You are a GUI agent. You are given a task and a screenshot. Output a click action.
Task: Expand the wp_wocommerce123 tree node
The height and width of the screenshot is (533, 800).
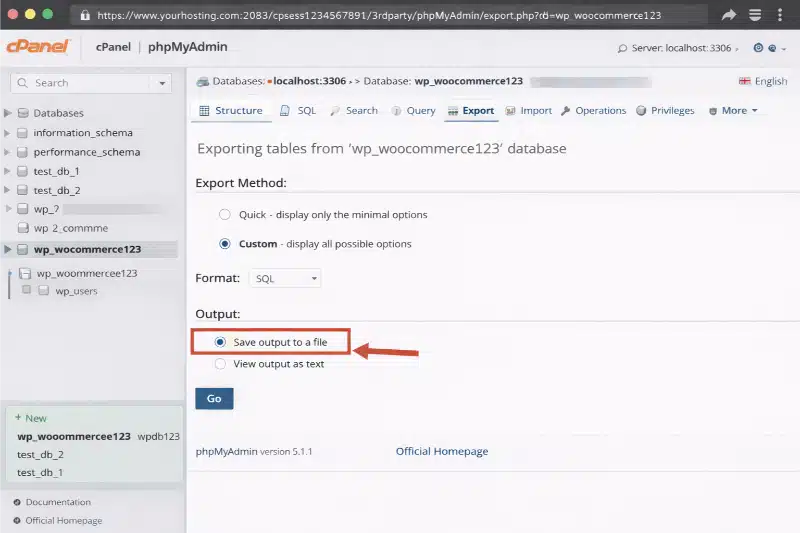(x=7, y=249)
